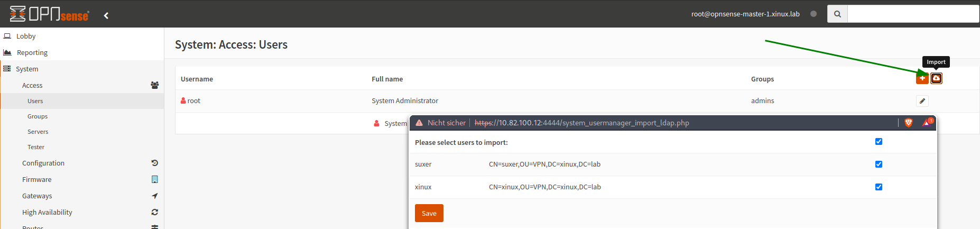This screenshot has height=229, width=980.
Task: Expand the Gateways submenu
Action: pyautogui.click(x=37, y=196)
